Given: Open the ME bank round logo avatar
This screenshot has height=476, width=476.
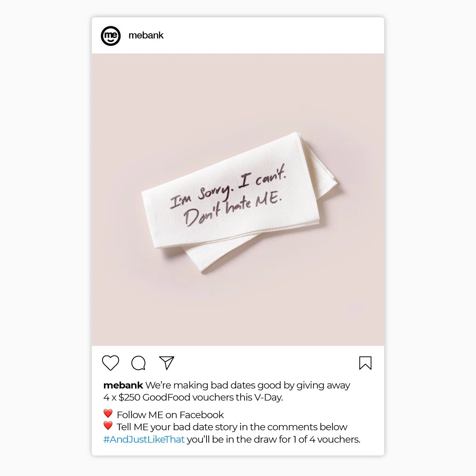Looking at the screenshot, I should click(111, 36).
